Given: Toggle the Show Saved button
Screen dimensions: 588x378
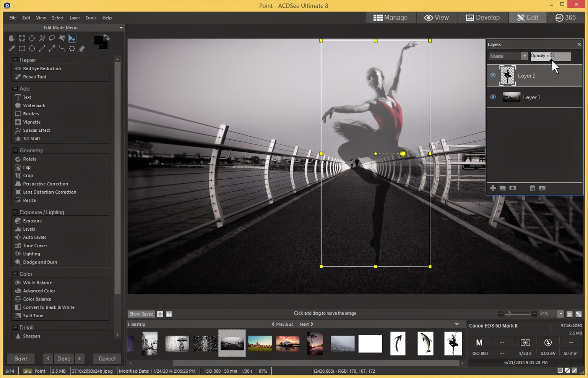Looking at the screenshot, I should pos(141,314).
